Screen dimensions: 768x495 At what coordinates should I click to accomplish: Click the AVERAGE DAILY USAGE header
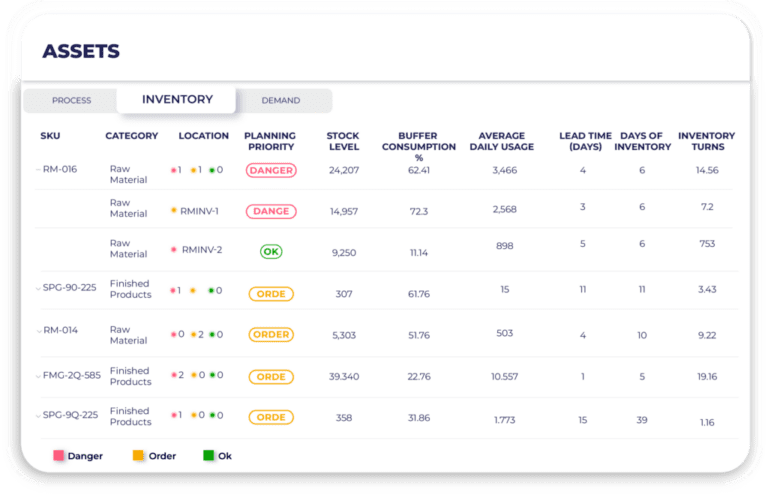click(502, 141)
